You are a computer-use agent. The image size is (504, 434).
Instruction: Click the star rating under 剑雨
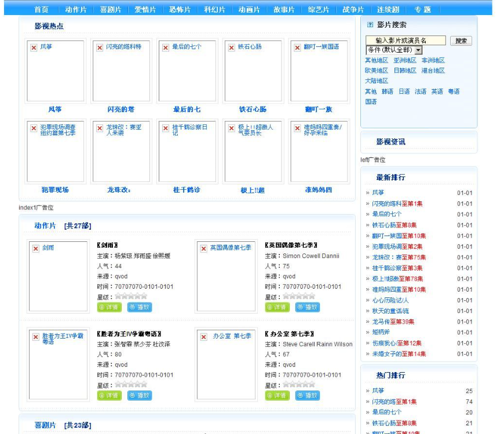131,296
